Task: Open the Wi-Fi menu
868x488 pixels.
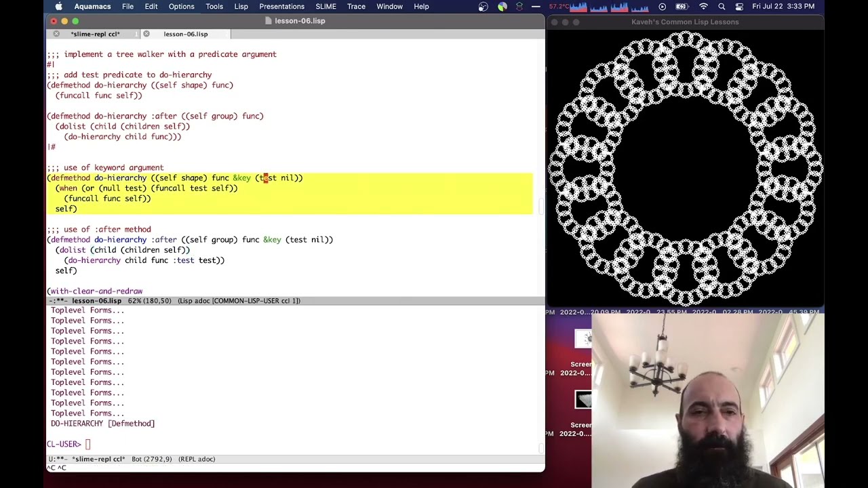Action: (x=704, y=7)
